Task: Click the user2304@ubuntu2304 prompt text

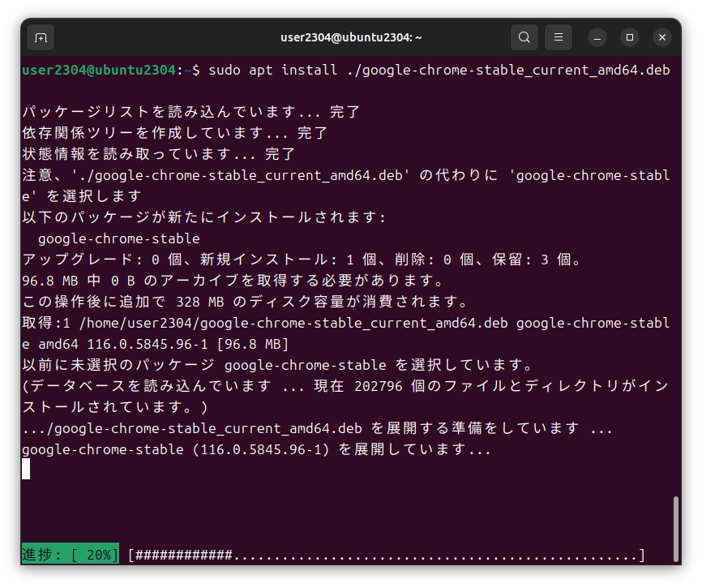Action: pyautogui.click(x=99, y=71)
